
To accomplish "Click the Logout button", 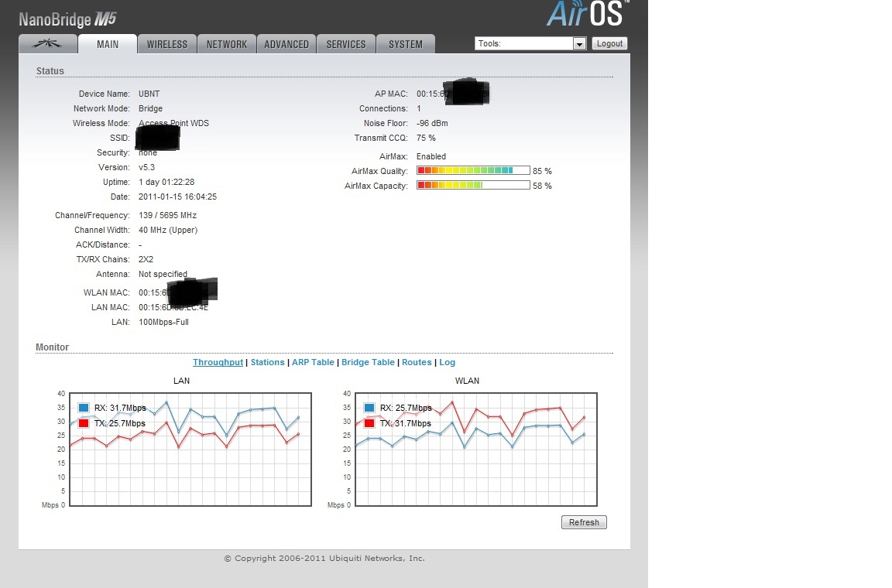I will pyautogui.click(x=610, y=43).
